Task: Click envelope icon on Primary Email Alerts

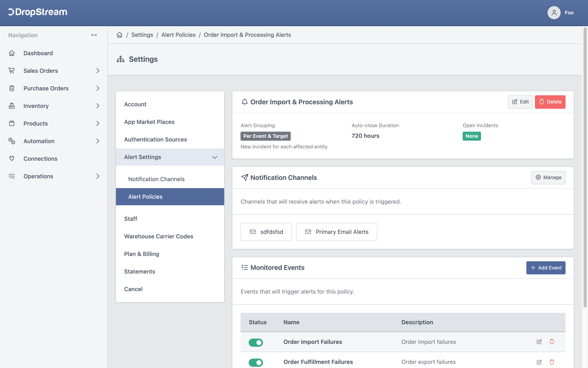Action: [308, 232]
